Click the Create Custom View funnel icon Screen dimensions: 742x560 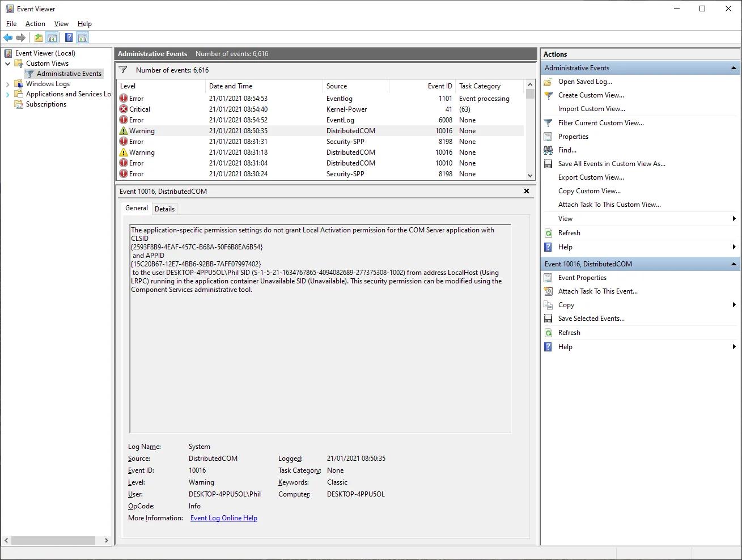coord(548,95)
